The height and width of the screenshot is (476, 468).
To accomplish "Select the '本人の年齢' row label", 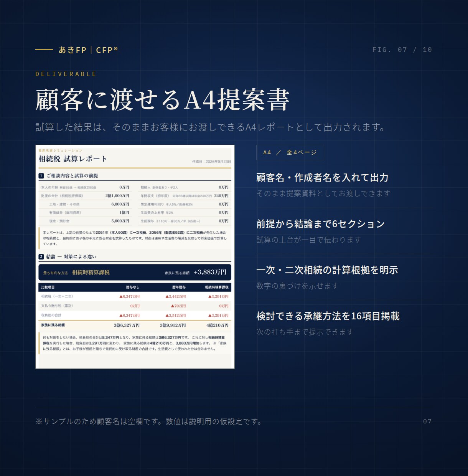I will [x=49, y=188].
